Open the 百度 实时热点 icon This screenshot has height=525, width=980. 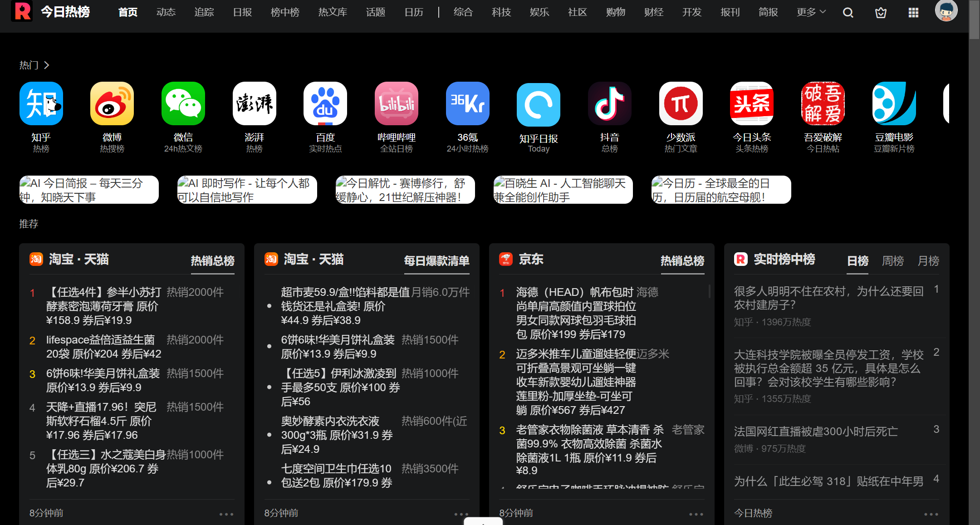(x=325, y=103)
